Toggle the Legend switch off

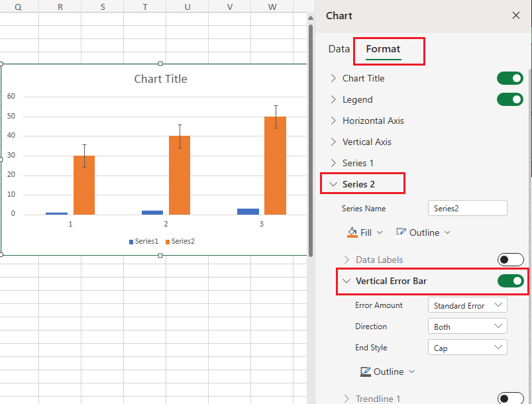point(510,99)
